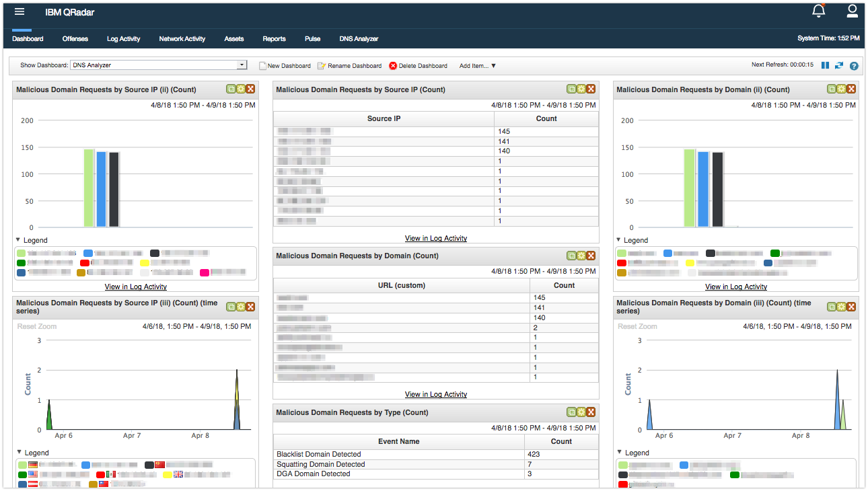
Task: Open the Log Activity tab
Action: pyautogui.click(x=123, y=38)
